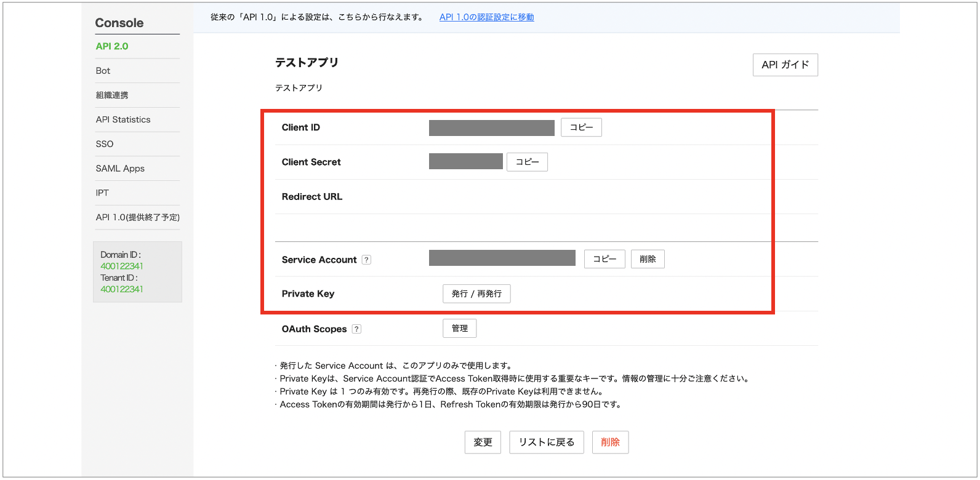980x480 pixels.
Task: Select API 2.0 in the sidebar
Action: coord(112,46)
